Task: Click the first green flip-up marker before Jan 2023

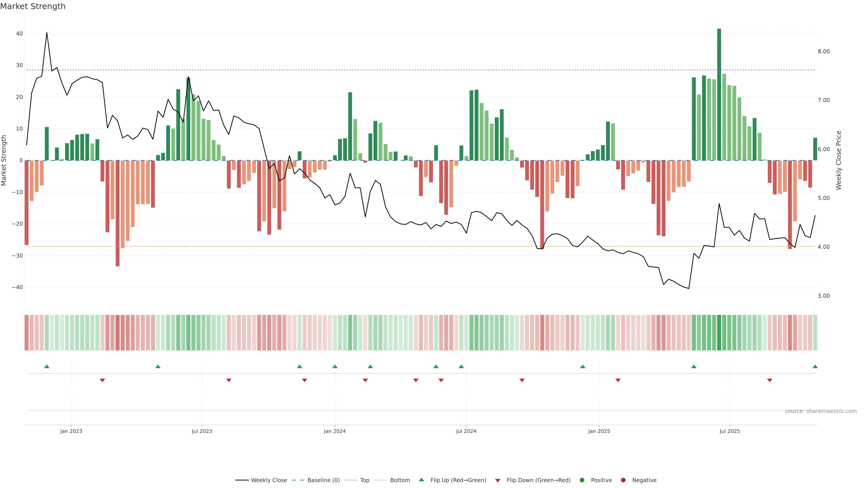Action: tap(47, 366)
